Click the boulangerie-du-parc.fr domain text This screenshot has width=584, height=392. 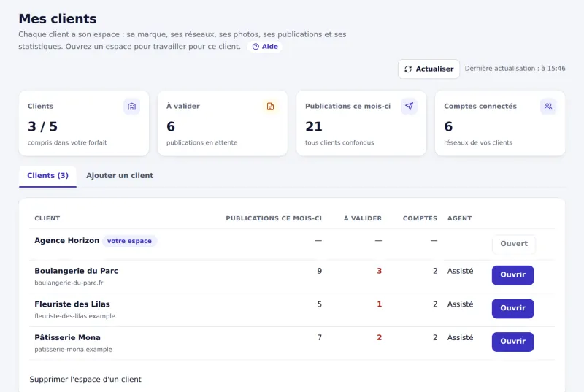click(x=69, y=283)
